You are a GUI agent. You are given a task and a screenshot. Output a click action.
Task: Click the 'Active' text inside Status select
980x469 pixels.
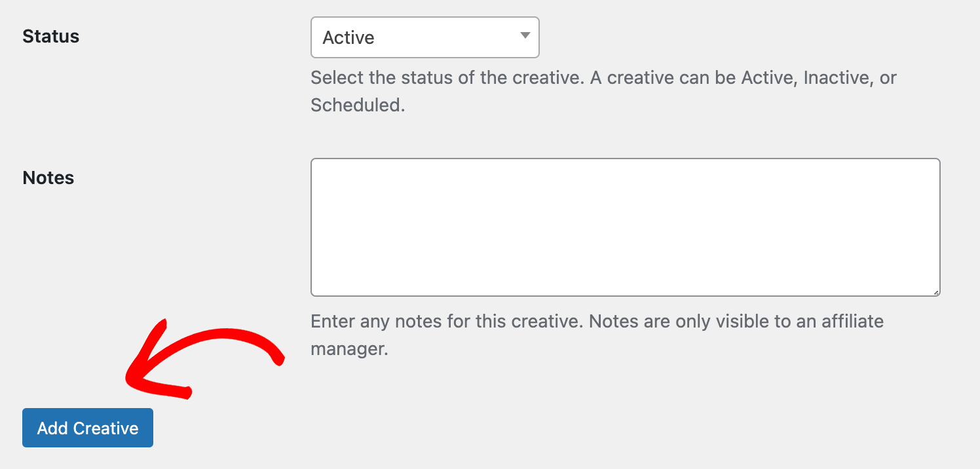(349, 37)
